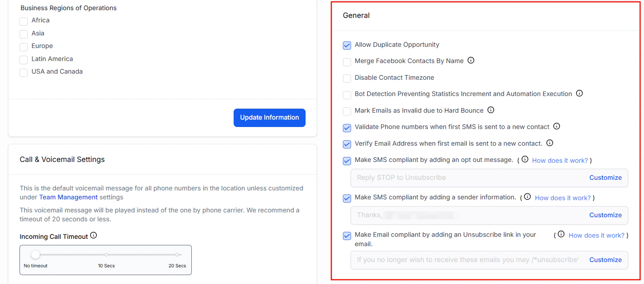Open the Incoming Call Timeout info icon

point(94,235)
